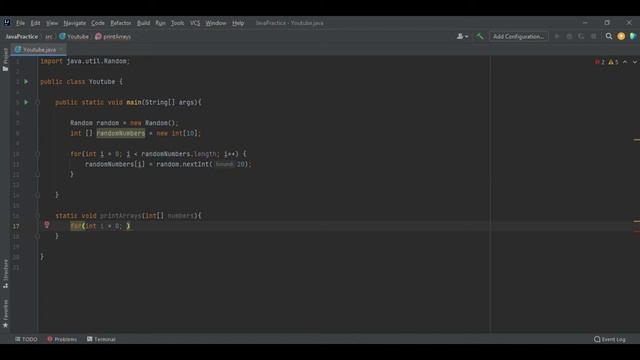Open the Help menu
The image size is (640, 360).
pyautogui.click(x=238, y=23)
